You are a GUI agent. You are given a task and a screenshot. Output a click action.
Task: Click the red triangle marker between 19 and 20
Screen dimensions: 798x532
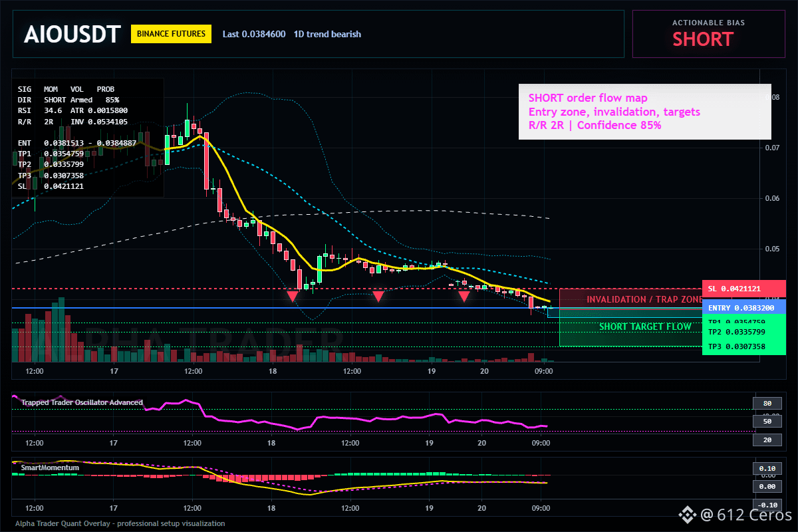[x=464, y=296]
